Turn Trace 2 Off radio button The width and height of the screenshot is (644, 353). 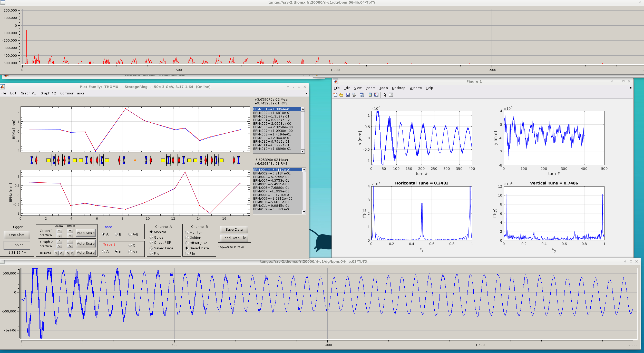(130, 245)
